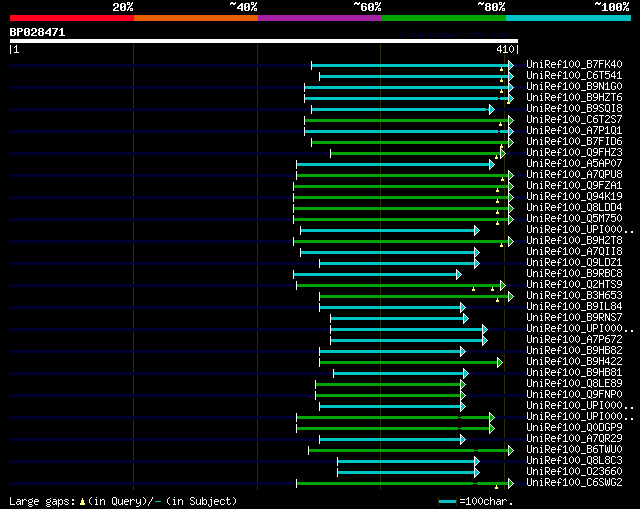
Task: Click arrowhead ending the UniRef100_B9IL84 alignment
Action: pyautogui.click(x=463, y=307)
